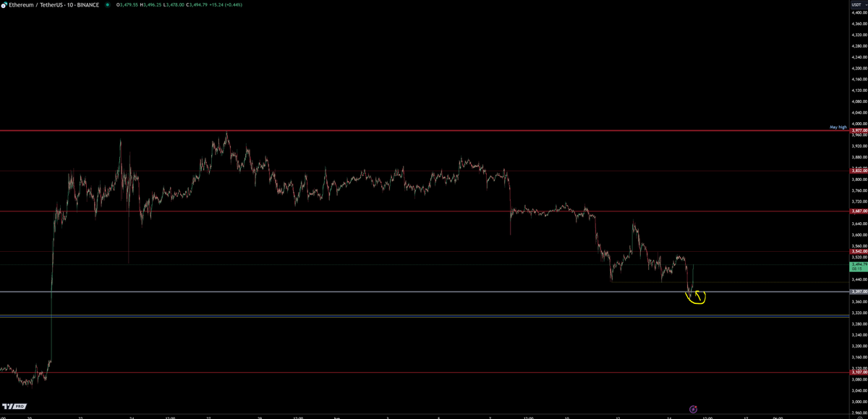Click the open value O3,479.55 in header
868x419 pixels.
(129, 4)
